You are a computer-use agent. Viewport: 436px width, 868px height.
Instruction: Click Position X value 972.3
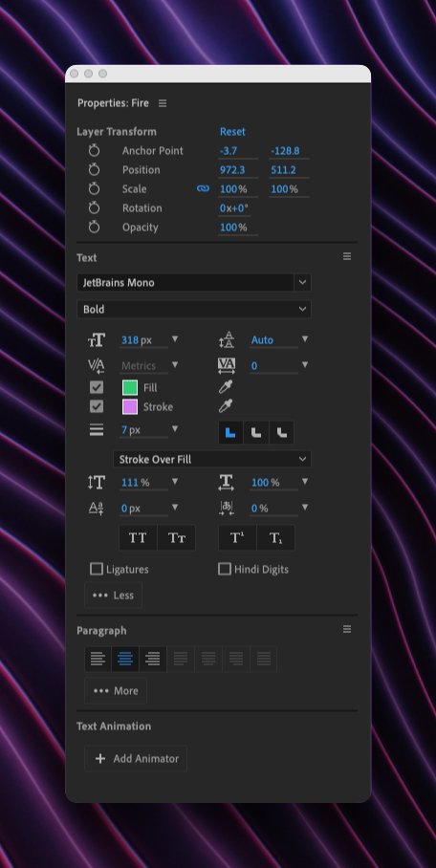click(232, 170)
